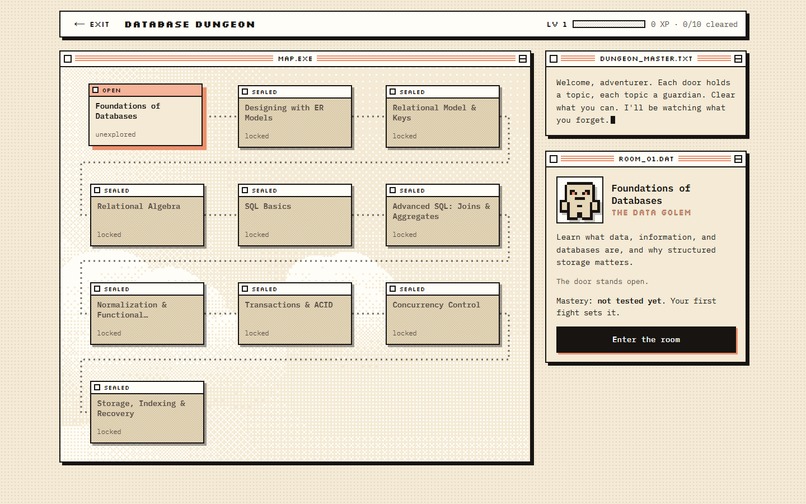The height and width of the screenshot is (504, 806).
Task: Collapse the DUNGEON_MASTER.TXT window
Action: tap(738, 59)
